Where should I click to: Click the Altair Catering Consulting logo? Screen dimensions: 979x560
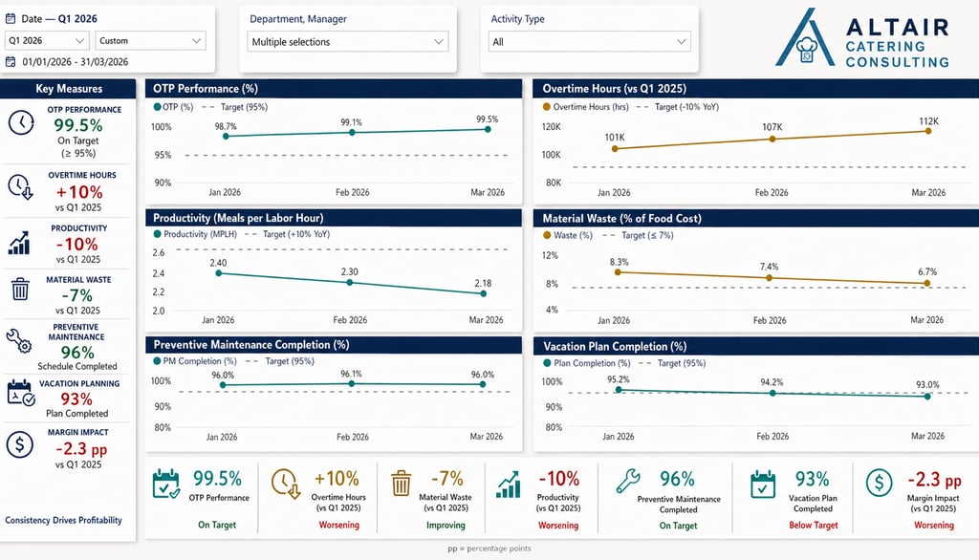tap(863, 37)
